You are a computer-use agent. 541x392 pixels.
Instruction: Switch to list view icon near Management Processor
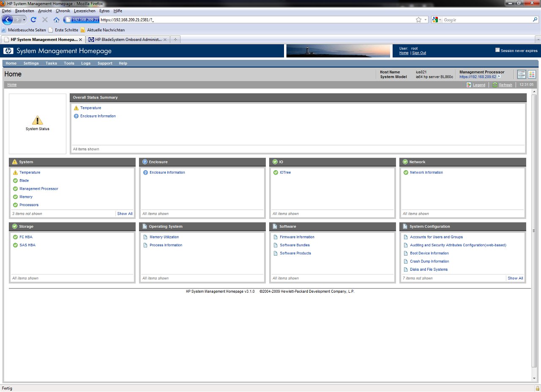click(521, 74)
